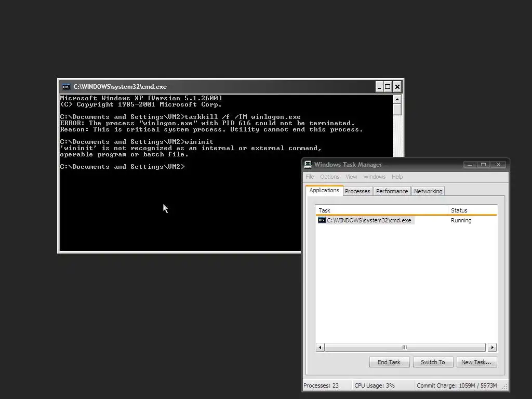The image size is (532, 399).
Task: Click the right arrow of task list scrollbar
Action: (x=493, y=348)
